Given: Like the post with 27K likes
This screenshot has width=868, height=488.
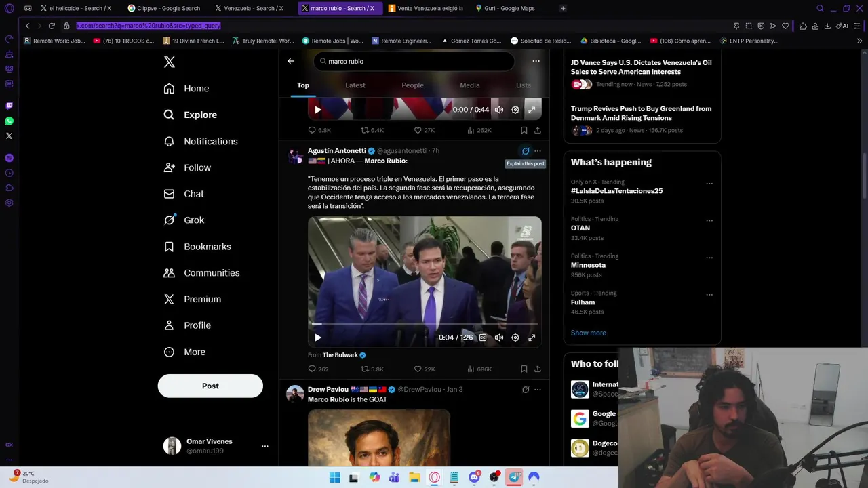Looking at the screenshot, I should click(425, 130).
